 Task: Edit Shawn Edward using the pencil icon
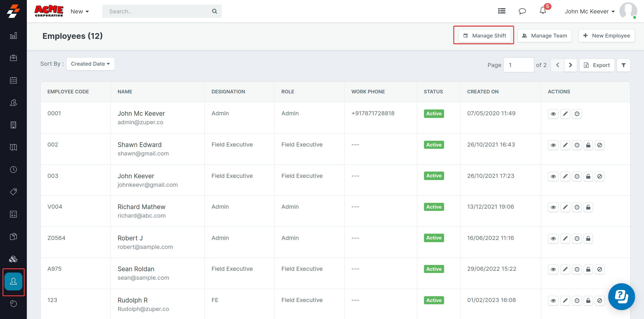565,145
